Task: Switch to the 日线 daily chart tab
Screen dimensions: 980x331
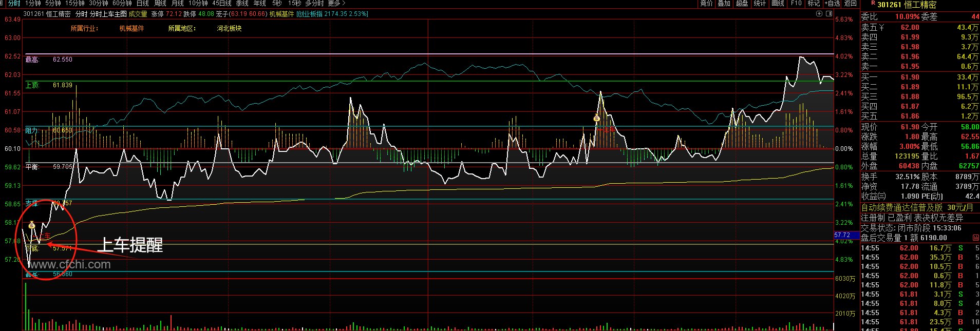Action: 142,4
